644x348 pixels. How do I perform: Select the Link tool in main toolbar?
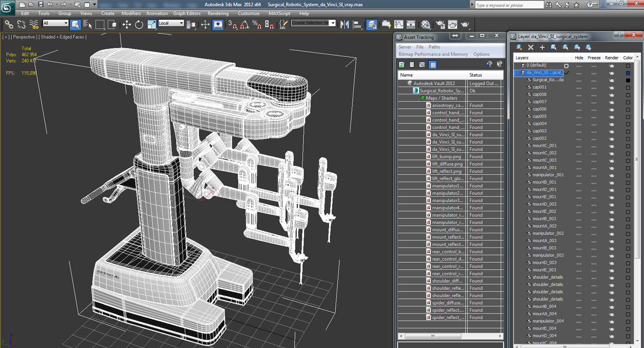point(9,24)
